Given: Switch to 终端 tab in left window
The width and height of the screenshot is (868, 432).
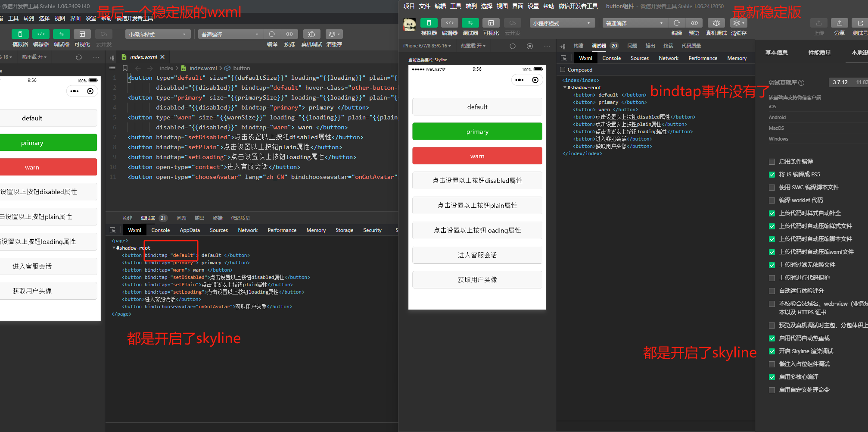Looking at the screenshot, I should 218,218.
